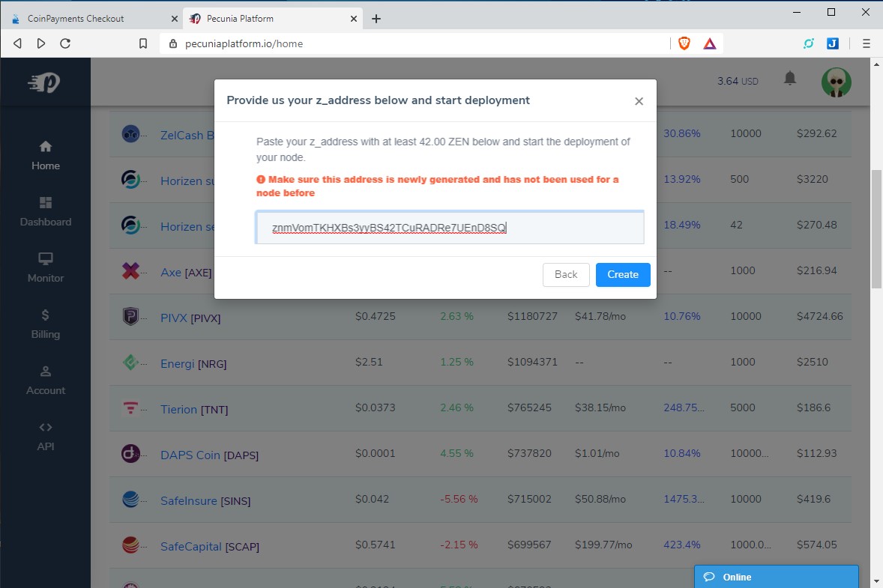
Task: Close the Pecunia Platform tab
Action: tap(354, 19)
